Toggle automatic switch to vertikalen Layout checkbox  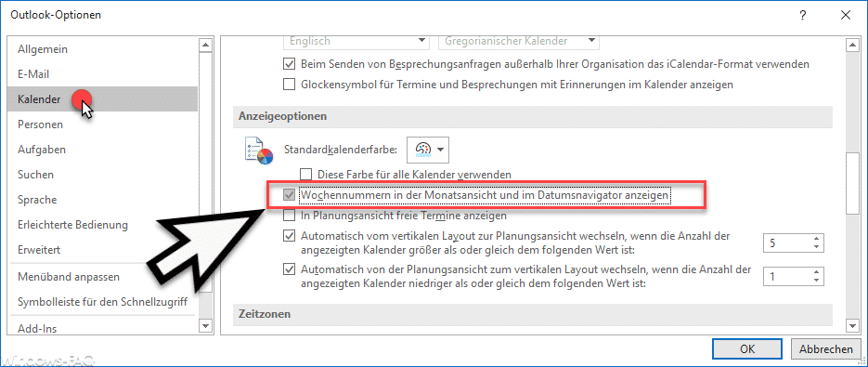tap(289, 269)
